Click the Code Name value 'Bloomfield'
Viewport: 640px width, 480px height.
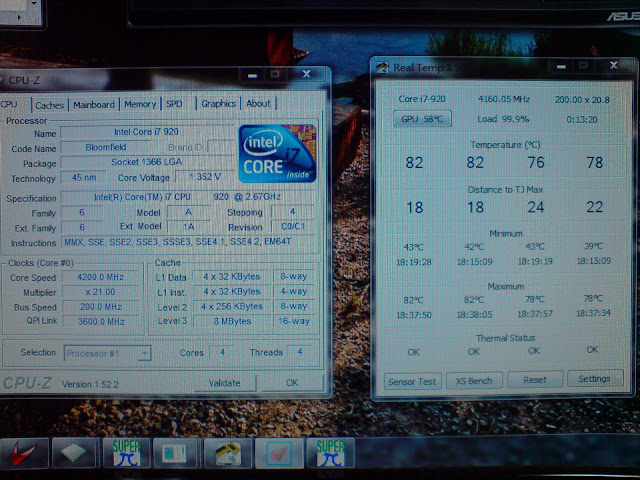106,147
